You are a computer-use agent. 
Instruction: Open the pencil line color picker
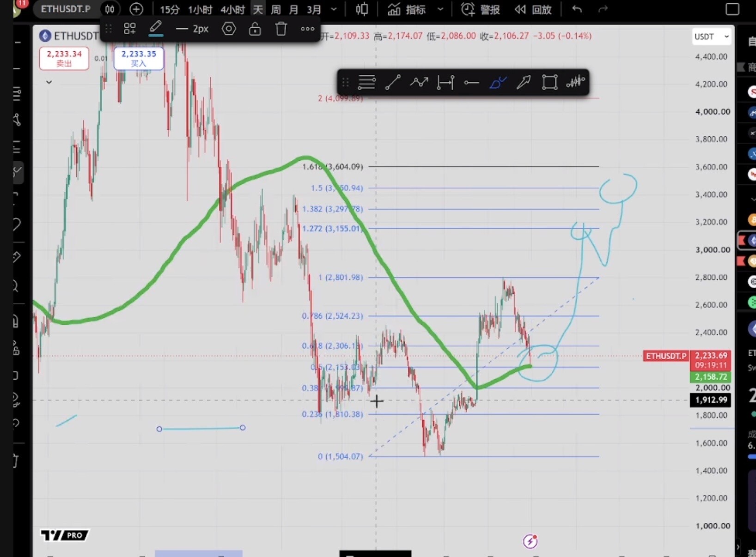click(156, 29)
